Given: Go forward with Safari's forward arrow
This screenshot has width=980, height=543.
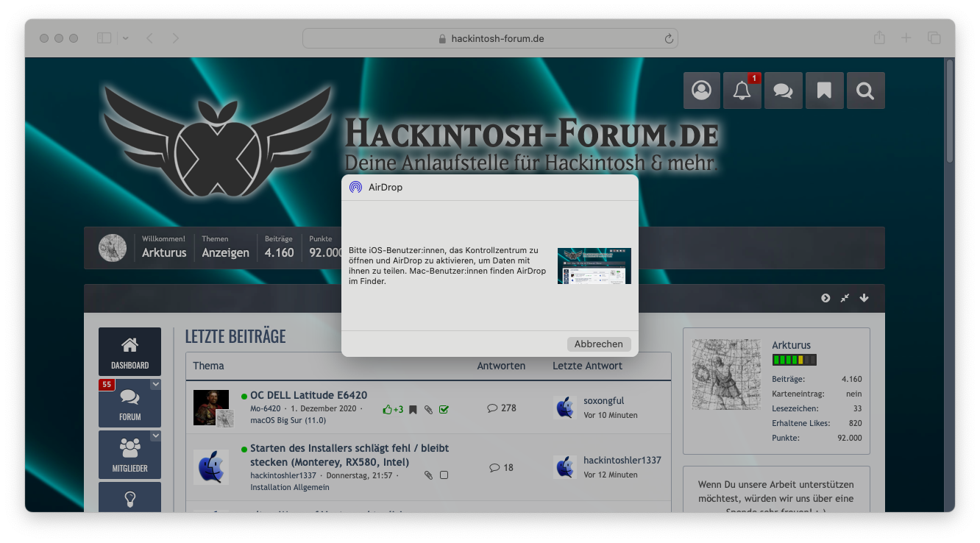Looking at the screenshot, I should point(175,38).
